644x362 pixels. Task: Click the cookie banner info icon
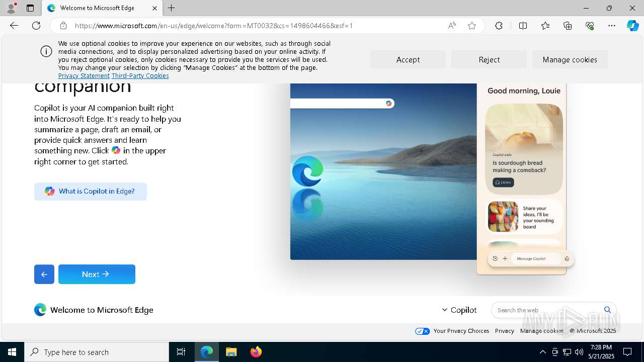[46, 51]
